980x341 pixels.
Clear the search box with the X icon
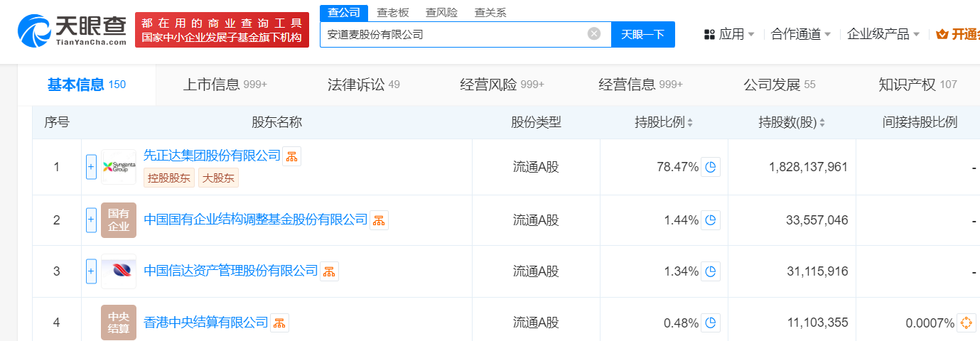[x=594, y=33]
